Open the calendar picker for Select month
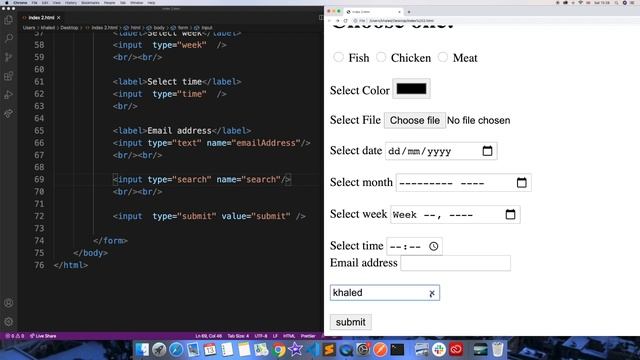This screenshot has height=360, width=640. (x=522, y=182)
